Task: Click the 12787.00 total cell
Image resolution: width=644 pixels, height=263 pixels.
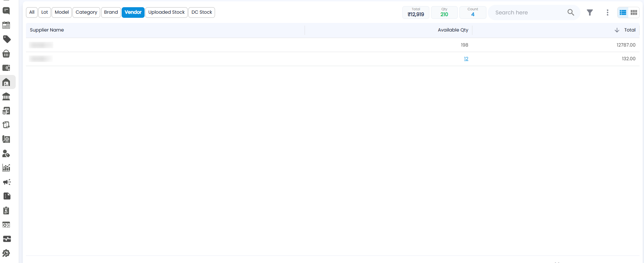Action: 626,45
